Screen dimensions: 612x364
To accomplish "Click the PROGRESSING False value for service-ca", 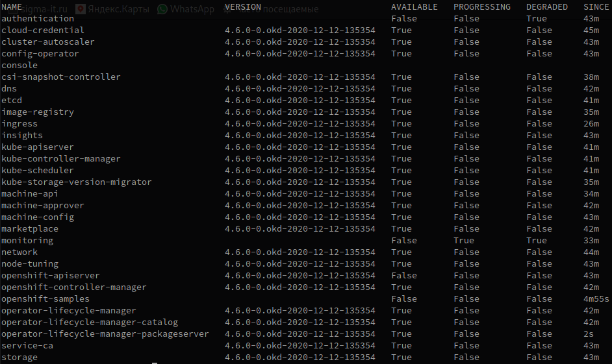I will point(466,346).
